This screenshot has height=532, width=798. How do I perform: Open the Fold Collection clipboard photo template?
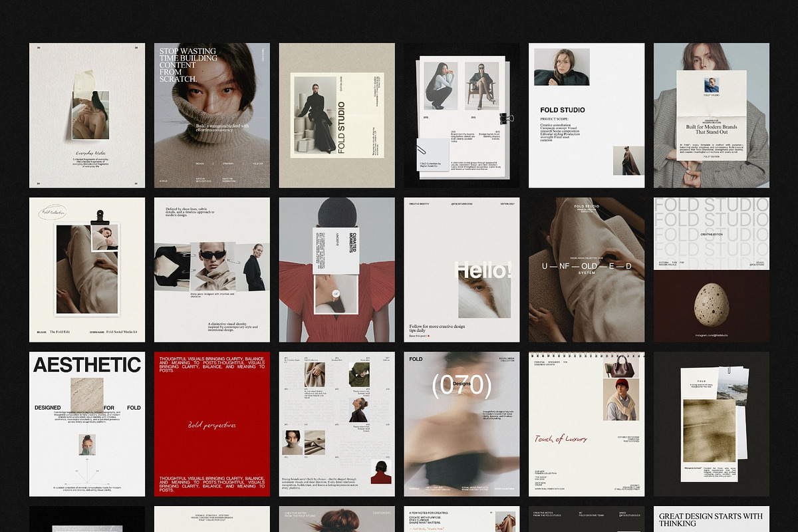(87, 269)
